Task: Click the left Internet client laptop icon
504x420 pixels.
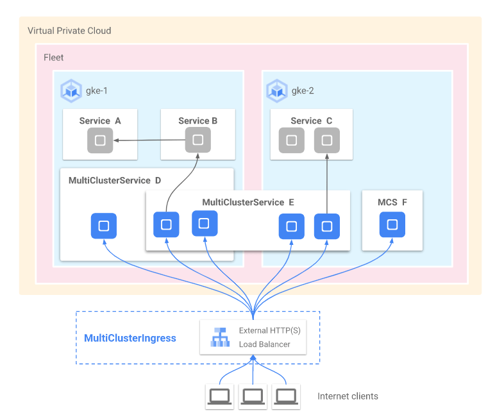Action: coord(219,396)
